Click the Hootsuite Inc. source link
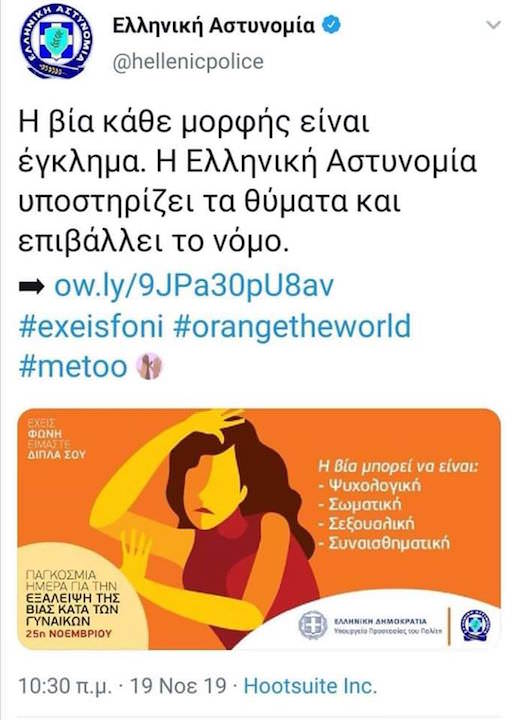 310,686
